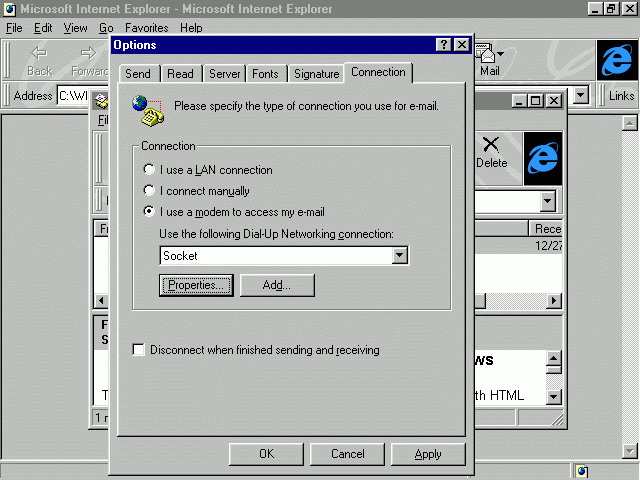This screenshot has height=480, width=640.
Task: Click the 12/27 date in message list
Action: pyautogui.click(x=549, y=246)
